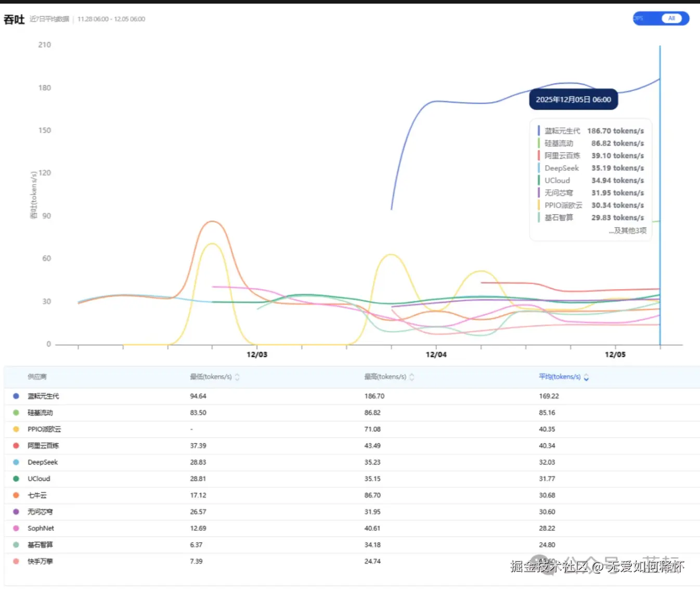Click the maximum value 40.61

372,528
